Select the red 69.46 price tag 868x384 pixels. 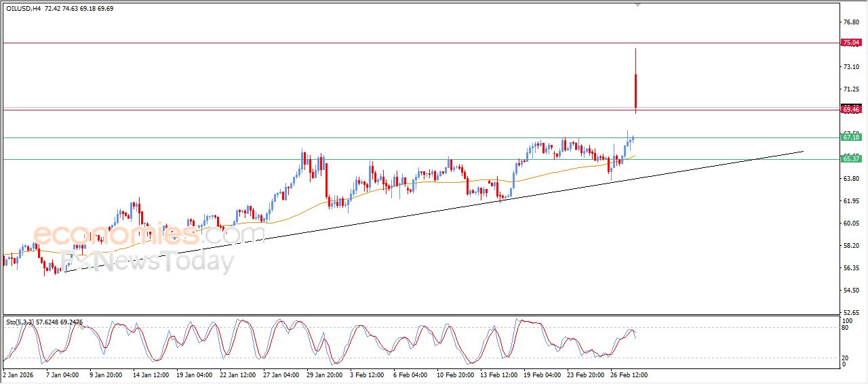point(850,109)
